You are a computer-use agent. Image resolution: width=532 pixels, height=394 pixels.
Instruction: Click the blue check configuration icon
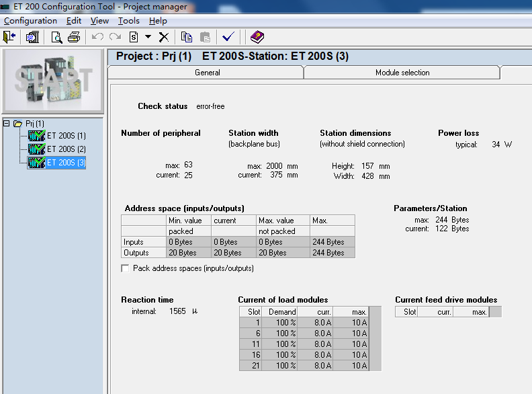tap(228, 36)
